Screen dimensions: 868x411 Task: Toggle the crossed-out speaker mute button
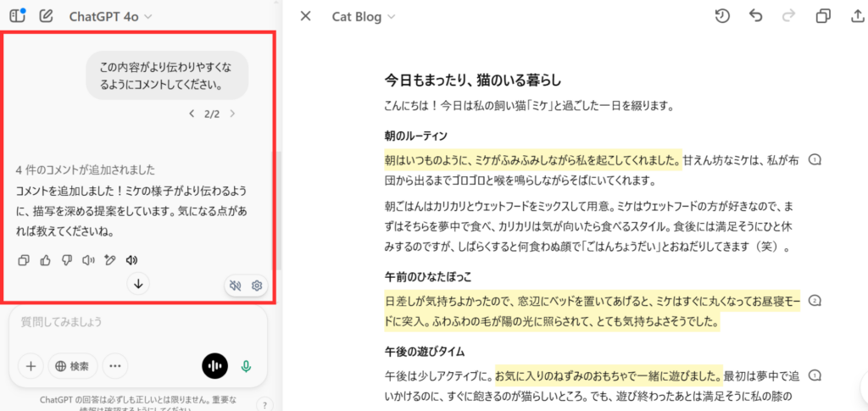[x=236, y=286]
